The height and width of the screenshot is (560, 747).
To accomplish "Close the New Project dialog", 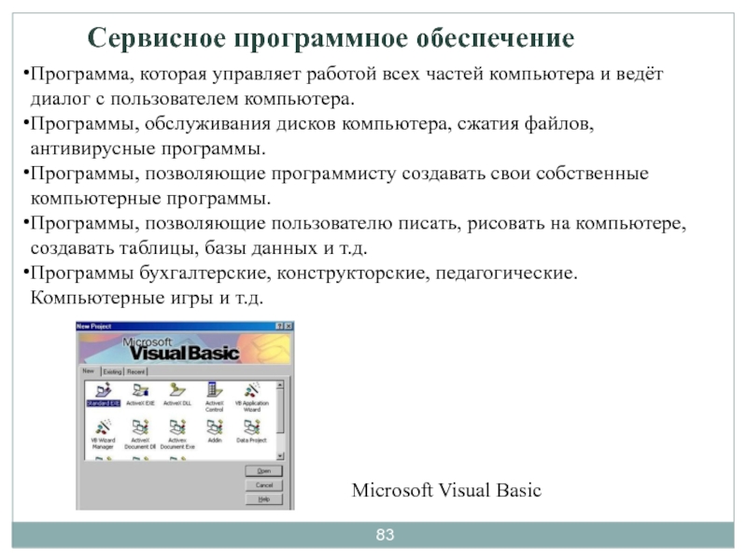I will (289, 326).
